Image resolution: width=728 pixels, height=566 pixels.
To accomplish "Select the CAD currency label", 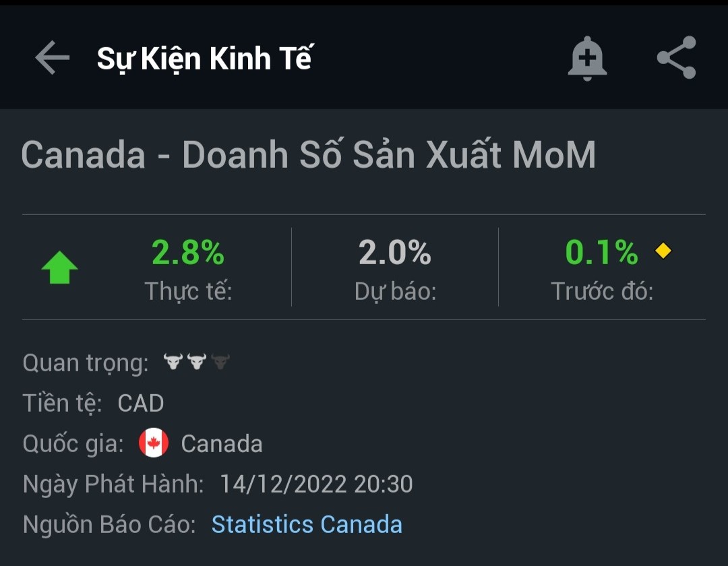I will pyautogui.click(x=142, y=402).
